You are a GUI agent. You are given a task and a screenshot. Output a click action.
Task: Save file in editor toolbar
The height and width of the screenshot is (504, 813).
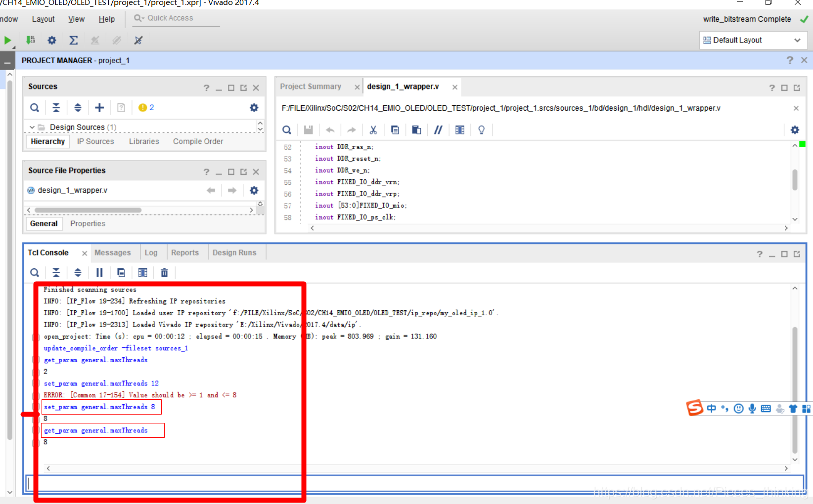(308, 130)
